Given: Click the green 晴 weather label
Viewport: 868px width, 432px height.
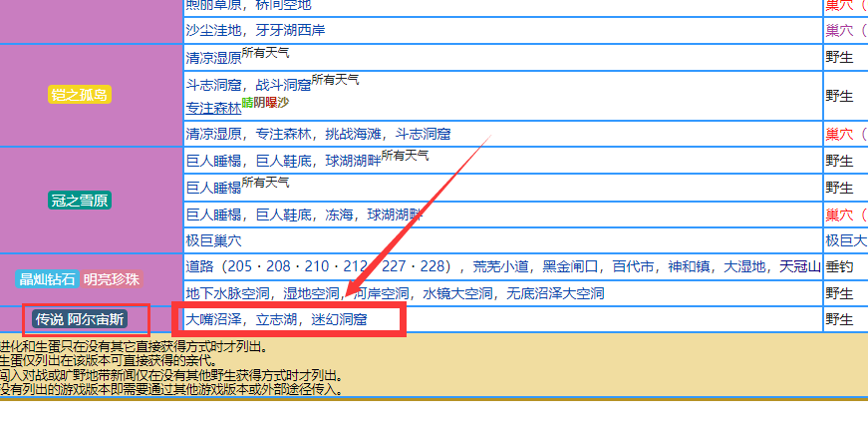Looking at the screenshot, I should (x=247, y=103).
